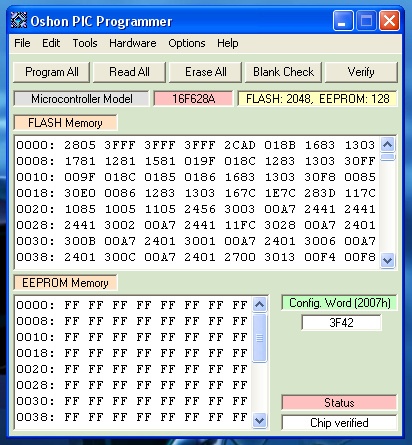The height and width of the screenshot is (445, 412).
Task: Open the Hardware menu
Action: tap(133, 43)
